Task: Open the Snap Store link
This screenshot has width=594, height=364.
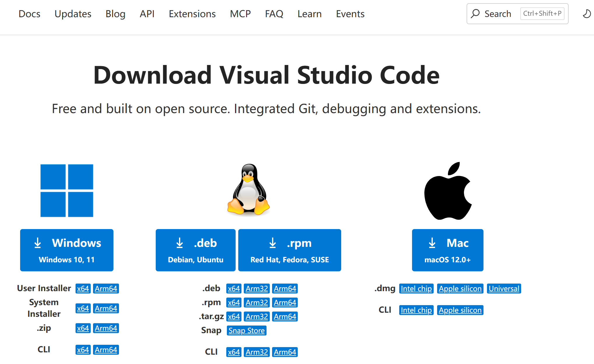Action: click(x=247, y=330)
